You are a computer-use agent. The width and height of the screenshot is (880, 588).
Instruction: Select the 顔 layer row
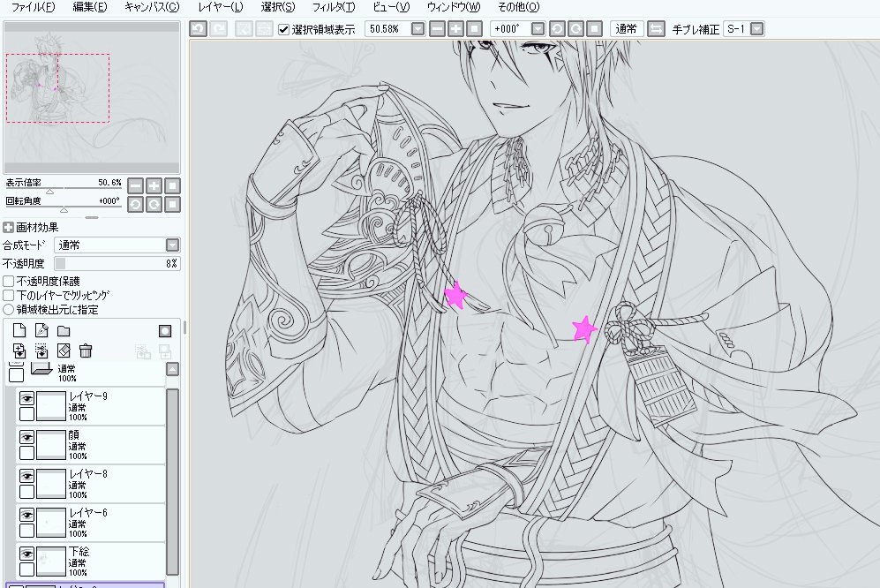pos(91,445)
